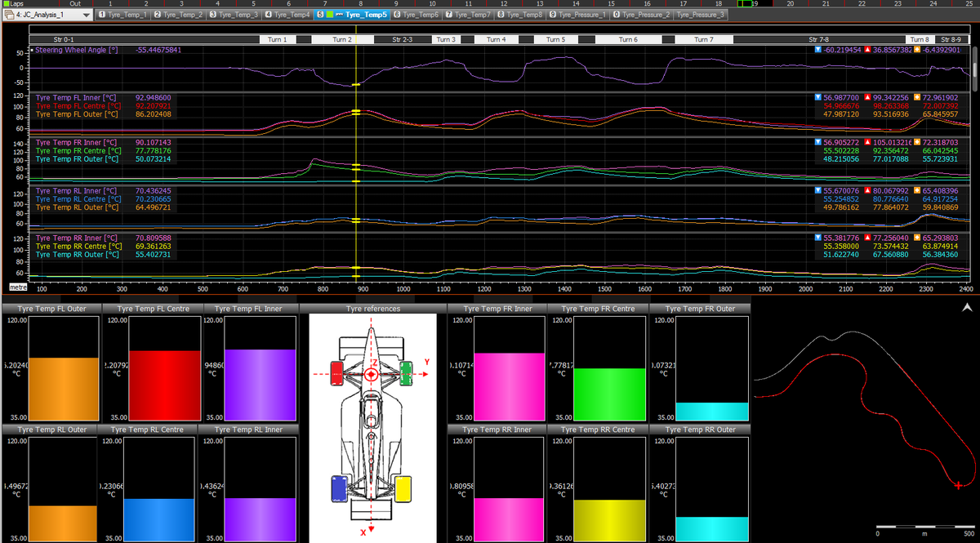The image size is (980, 543).
Task: Click the red cross car position marker on map
Action: (958, 486)
